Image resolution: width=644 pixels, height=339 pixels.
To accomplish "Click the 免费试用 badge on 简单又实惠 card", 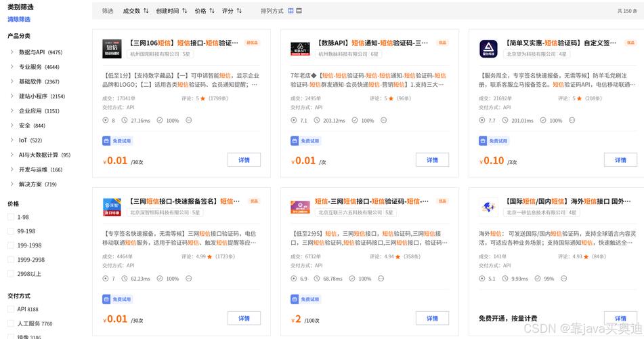I will (x=494, y=141).
